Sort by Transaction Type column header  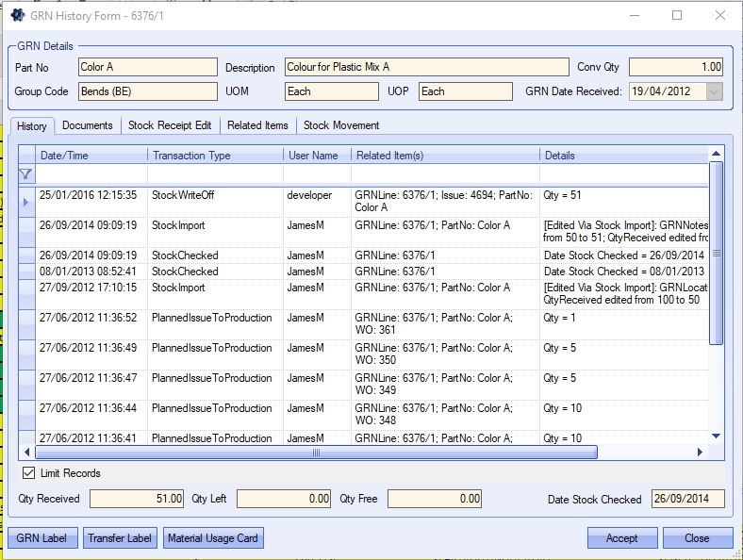(214, 155)
